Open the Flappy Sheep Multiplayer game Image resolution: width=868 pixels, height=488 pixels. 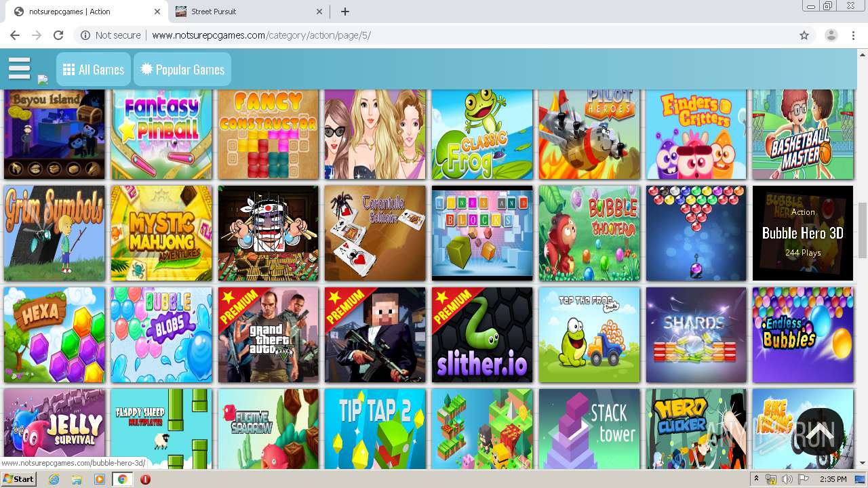(x=161, y=428)
